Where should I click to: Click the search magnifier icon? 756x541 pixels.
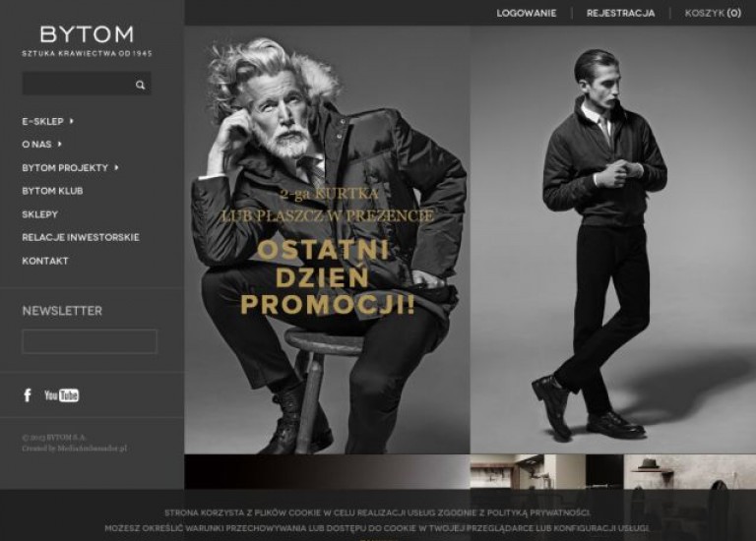click(x=140, y=85)
